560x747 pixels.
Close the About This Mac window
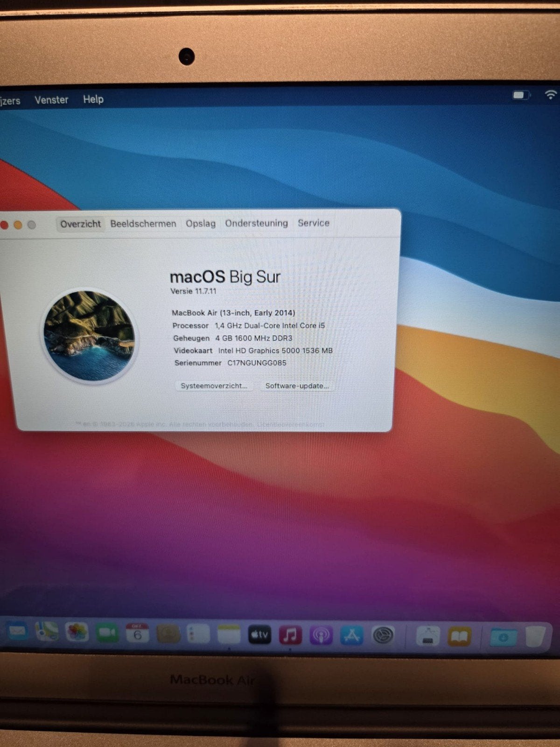click(x=4, y=226)
